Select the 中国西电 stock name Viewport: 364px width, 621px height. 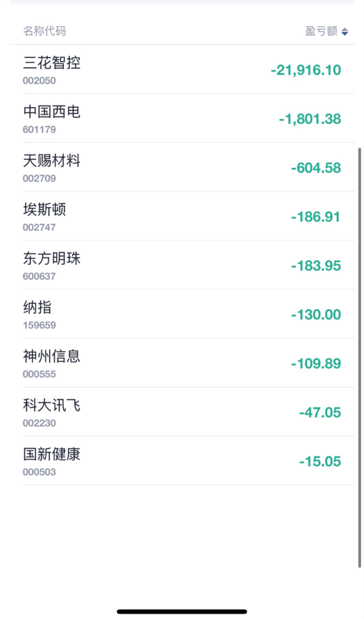[x=52, y=112]
